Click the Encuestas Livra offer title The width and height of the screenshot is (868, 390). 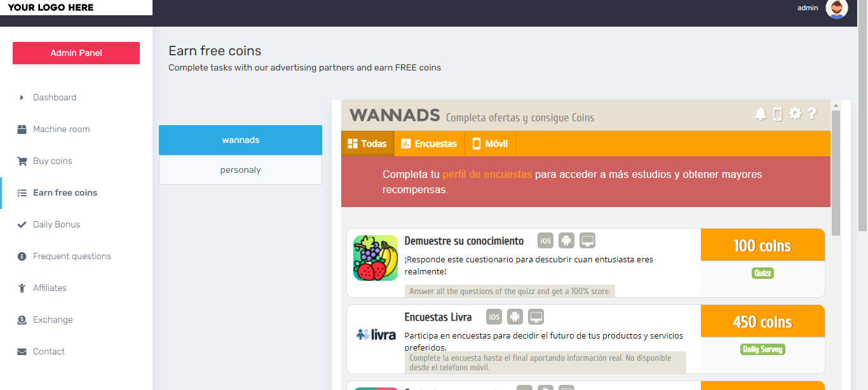[x=438, y=316]
